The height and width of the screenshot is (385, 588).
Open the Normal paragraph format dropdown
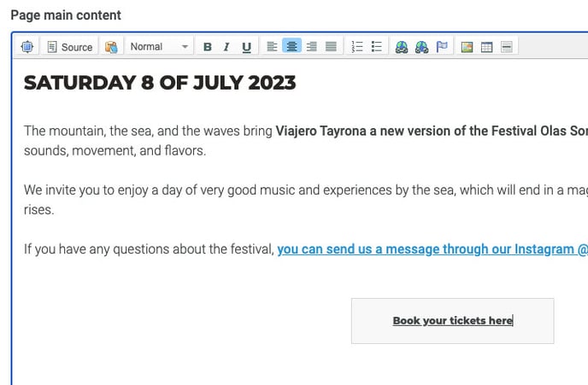click(159, 47)
